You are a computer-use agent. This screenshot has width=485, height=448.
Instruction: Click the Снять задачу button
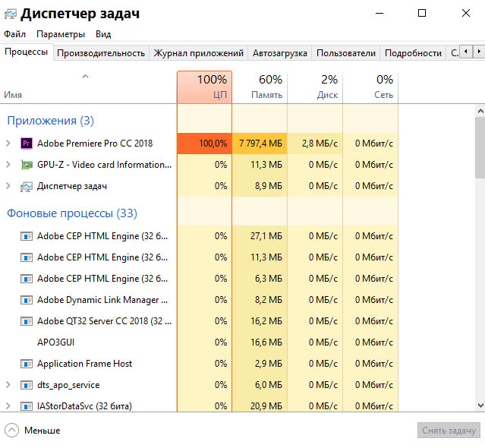tap(449, 431)
